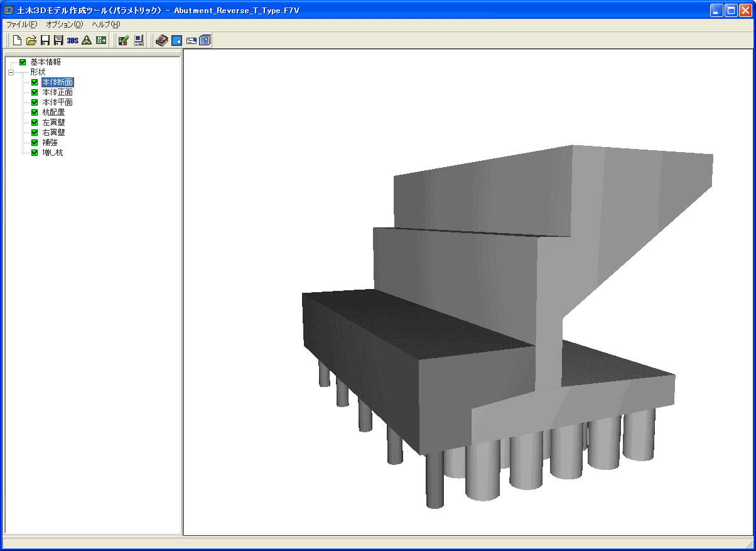The image size is (756, 551).
Task: Select the 本体正面 tree item label
Action: click(x=57, y=92)
